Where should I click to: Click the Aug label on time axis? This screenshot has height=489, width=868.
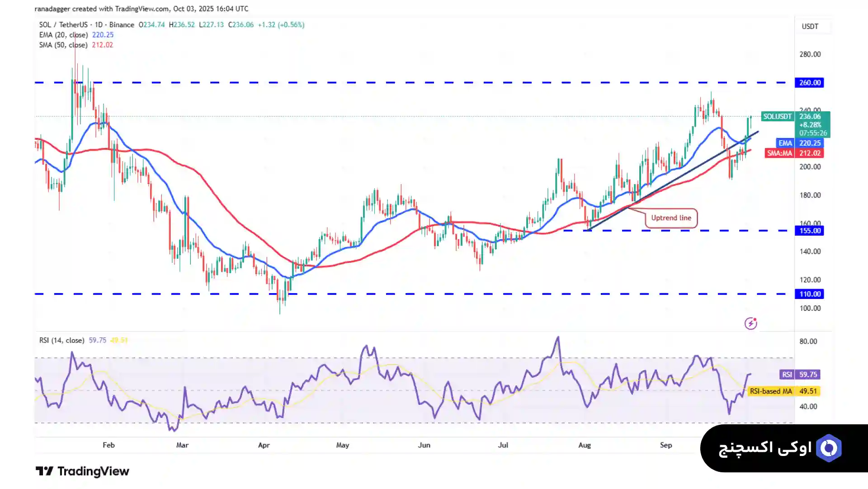pyautogui.click(x=584, y=445)
